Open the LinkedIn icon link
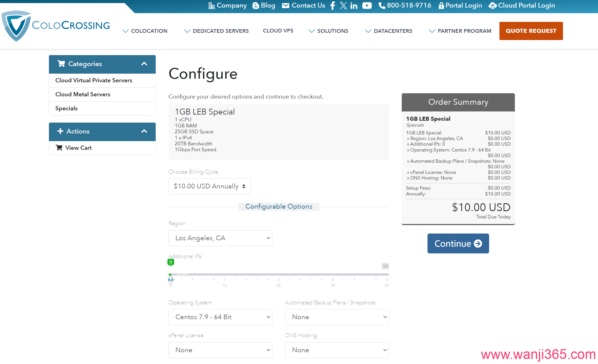This screenshot has width=598, height=364. click(354, 6)
